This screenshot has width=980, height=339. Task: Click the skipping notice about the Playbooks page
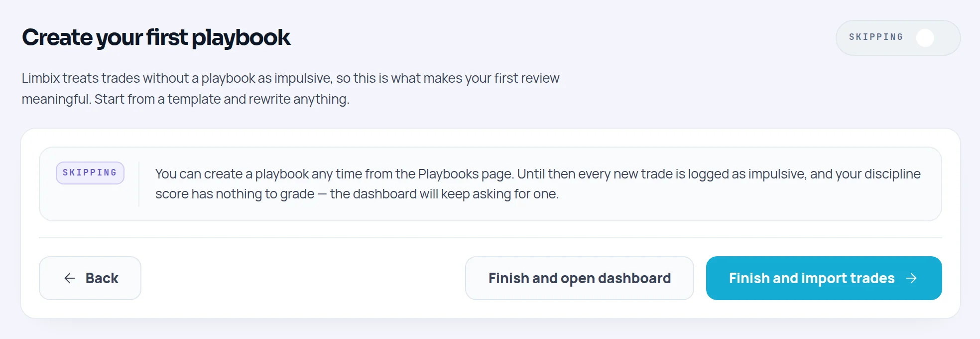[538, 184]
